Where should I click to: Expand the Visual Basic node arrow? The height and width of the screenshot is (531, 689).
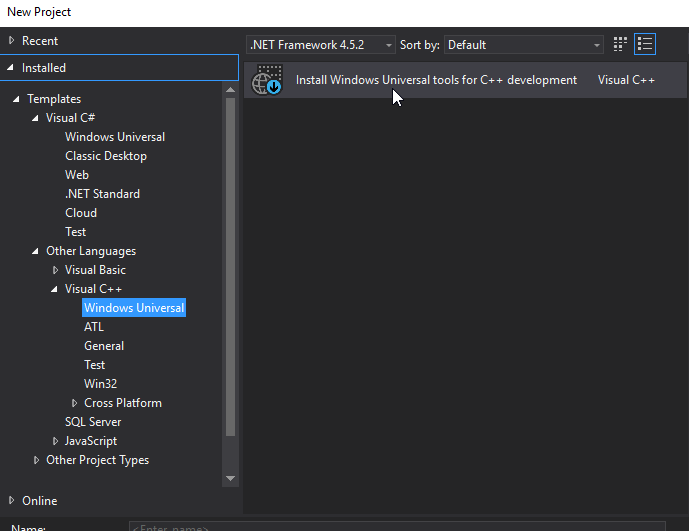pyautogui.click(x=55, y=270)
